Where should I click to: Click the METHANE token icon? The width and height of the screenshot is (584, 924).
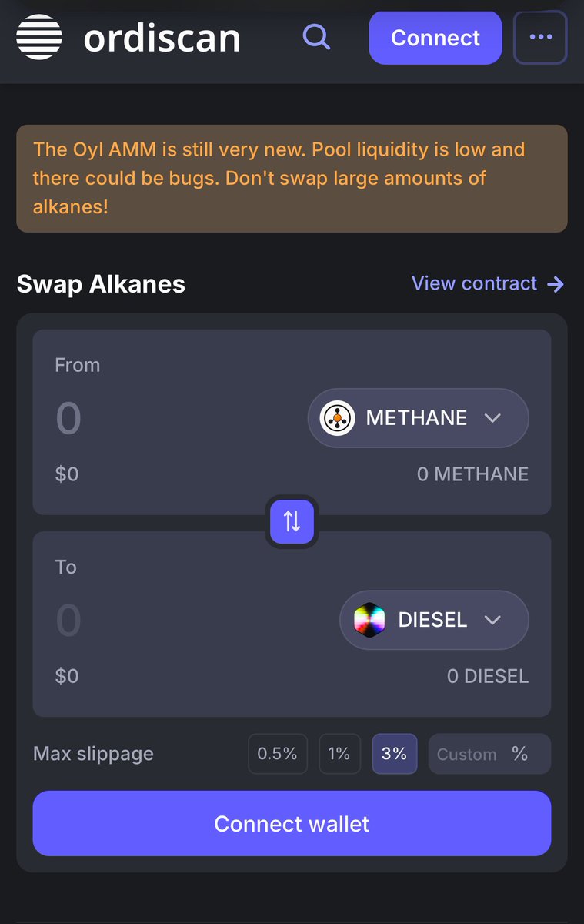pos(337,418)
